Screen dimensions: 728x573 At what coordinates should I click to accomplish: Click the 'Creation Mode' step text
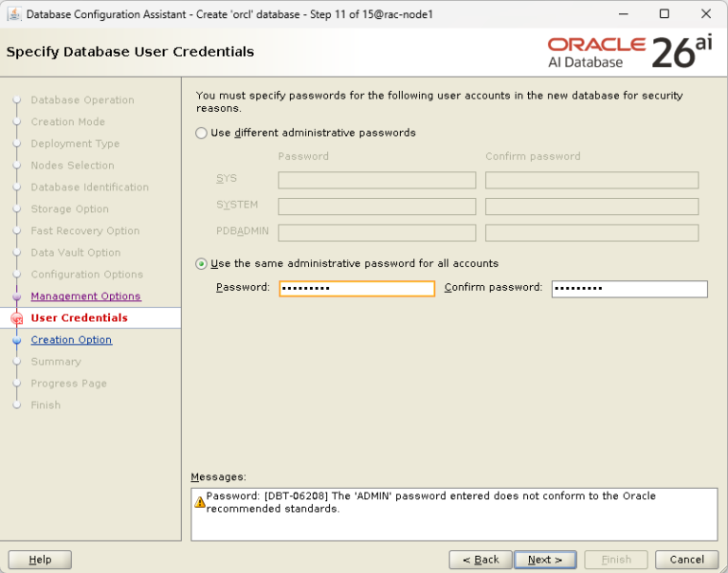click(68, 121)
